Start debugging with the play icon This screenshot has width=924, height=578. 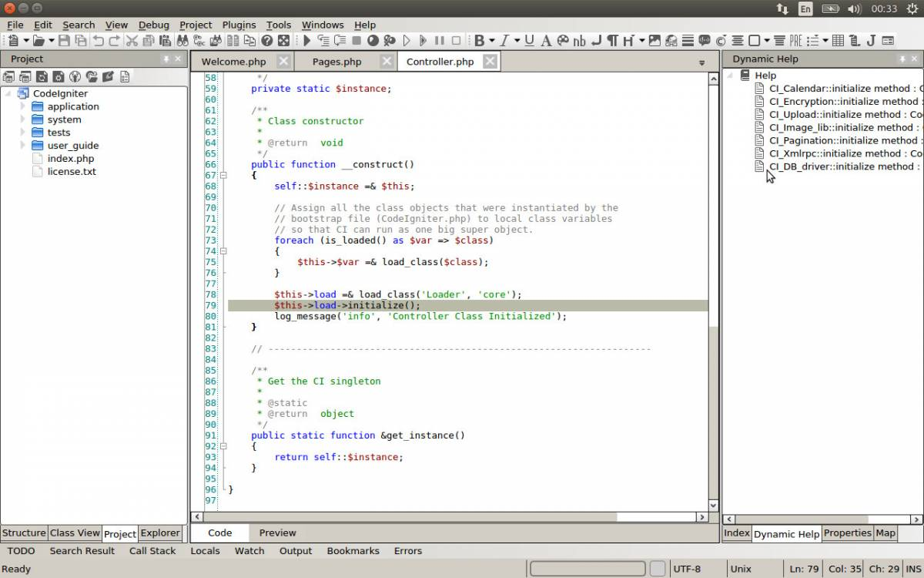pyautogui.click(x=306, y=41)
